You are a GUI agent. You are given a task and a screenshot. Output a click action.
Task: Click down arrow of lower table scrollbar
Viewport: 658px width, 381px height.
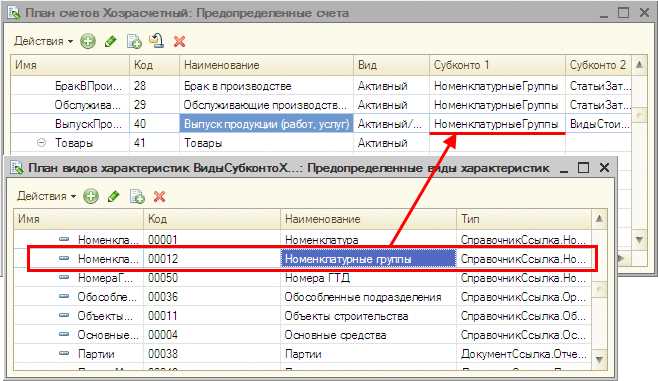(599, 360)
